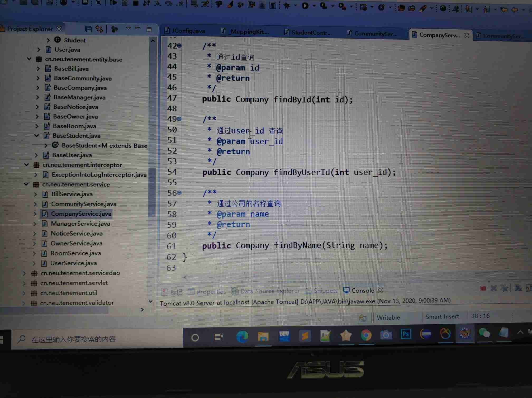The image size is (532, 398).
Task: Click the Remove All Terminated Launches icon
Action: (x=504, y=288)
